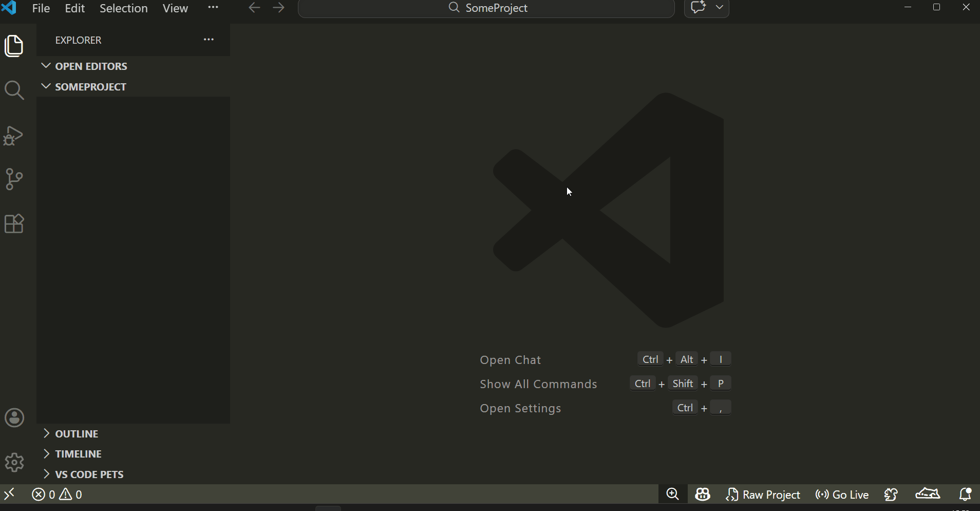Open the notifications bell

pos(966,495)
